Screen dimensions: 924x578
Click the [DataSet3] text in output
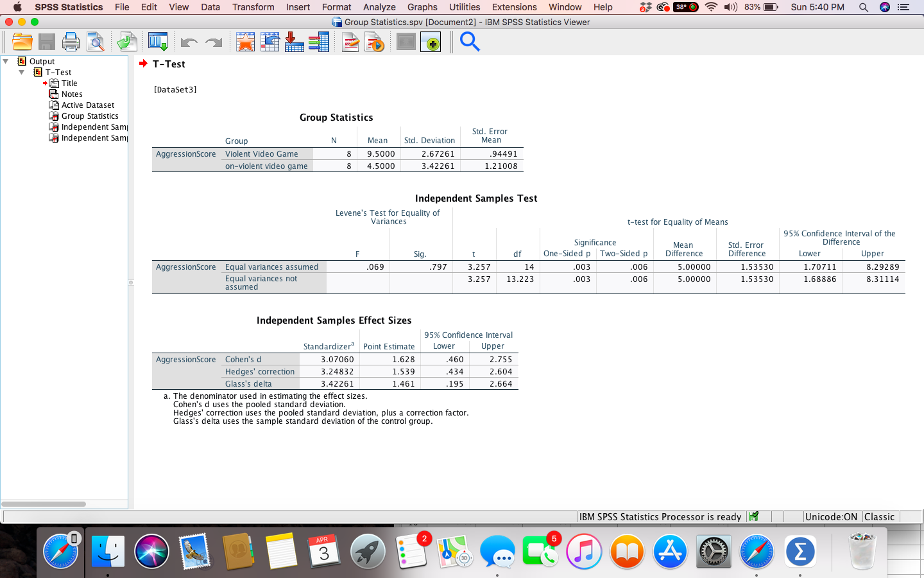click(175, 90)
